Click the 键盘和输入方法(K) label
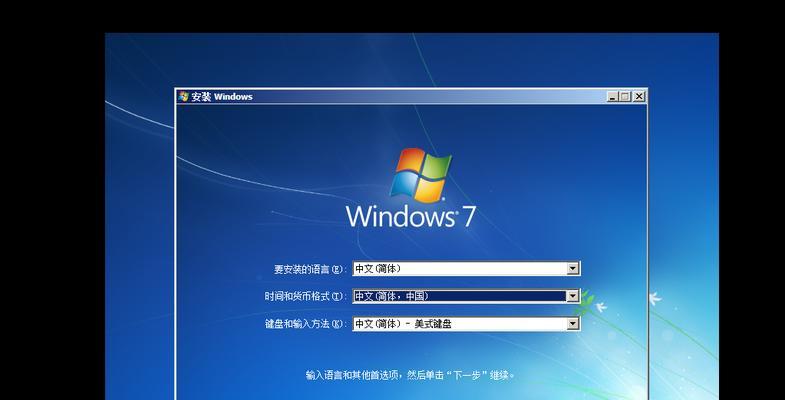Image resolution: width=785 pixels, height=400 pixels. pyautogui.click(x=305, y=324)
